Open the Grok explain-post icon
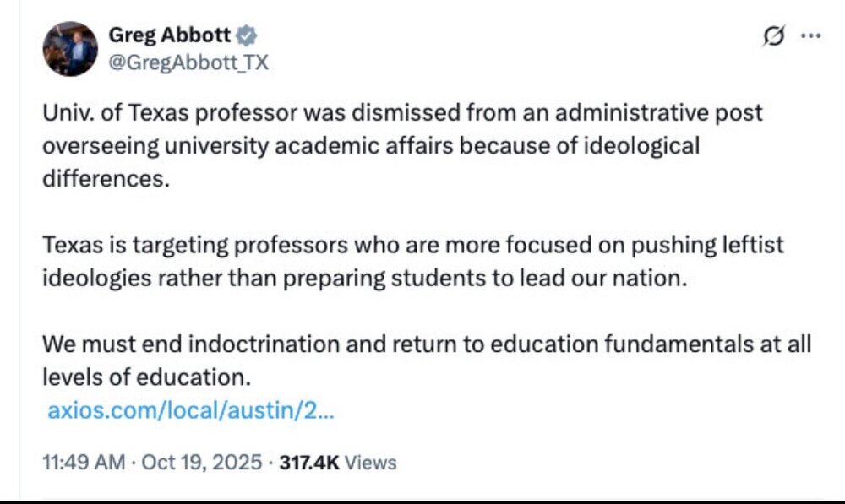 coord(772,36)
